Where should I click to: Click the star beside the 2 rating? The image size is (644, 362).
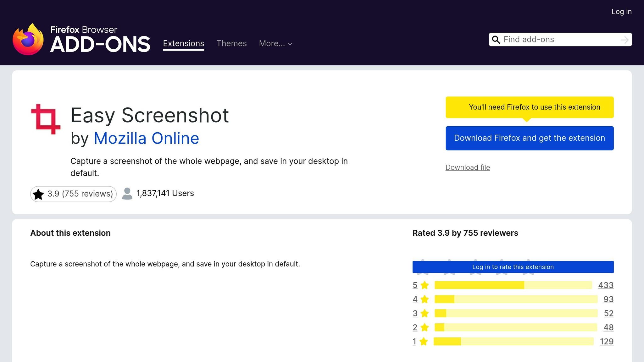425,327
